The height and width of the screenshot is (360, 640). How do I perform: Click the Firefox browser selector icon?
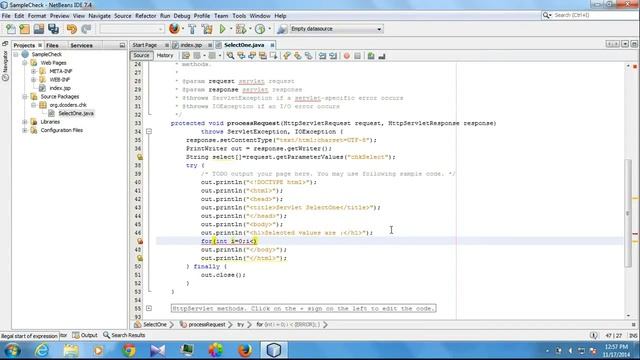pos(174,29)
